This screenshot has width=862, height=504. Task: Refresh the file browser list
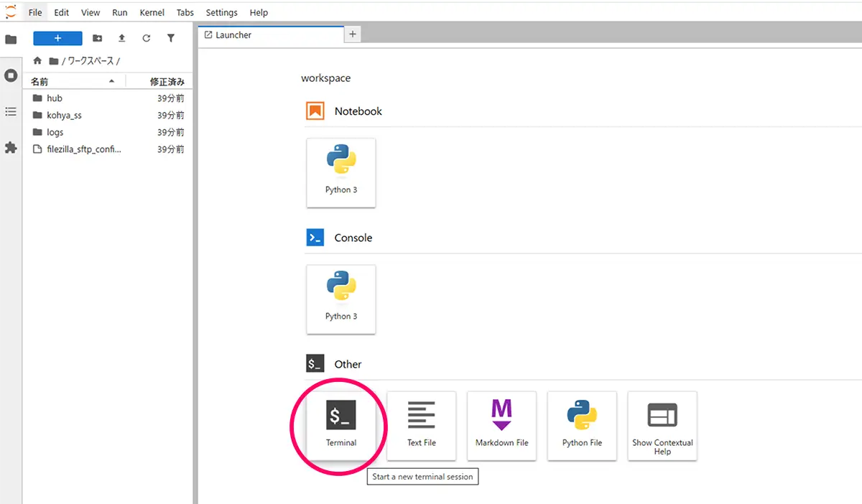[x=147, y=38]
